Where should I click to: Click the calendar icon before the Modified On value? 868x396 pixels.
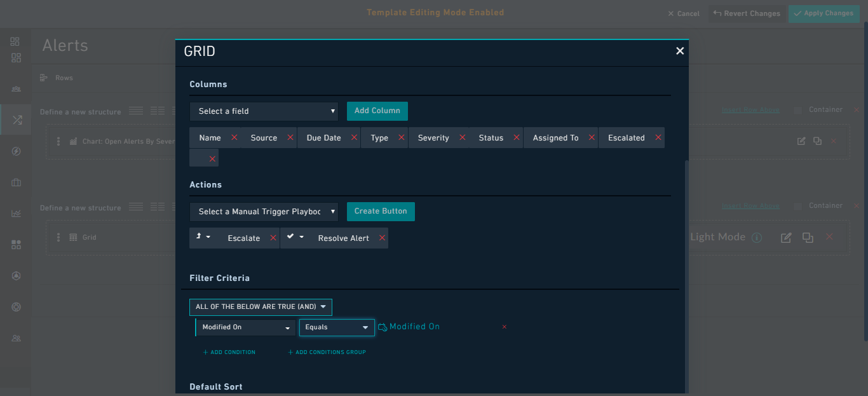(382, 326)
